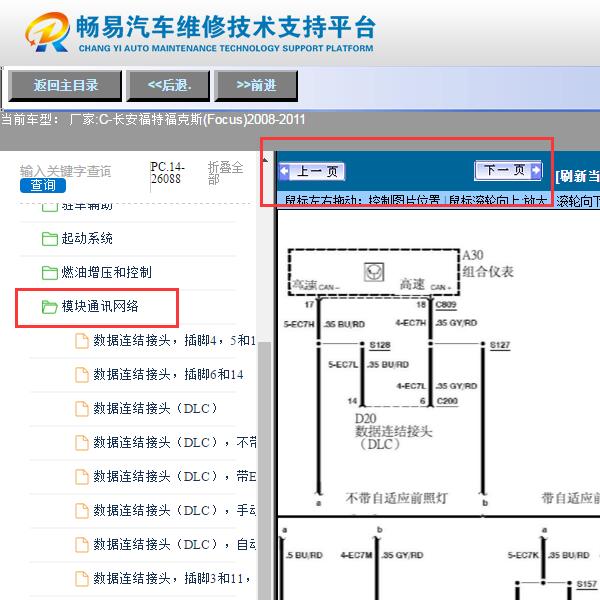
Task: Go forward using the >>前进 button
Action: pos(256,86)
